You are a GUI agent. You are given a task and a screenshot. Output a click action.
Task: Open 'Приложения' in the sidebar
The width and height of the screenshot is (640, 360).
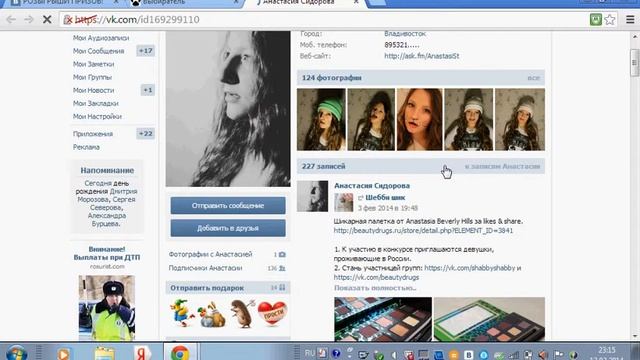tap(93, 134)
